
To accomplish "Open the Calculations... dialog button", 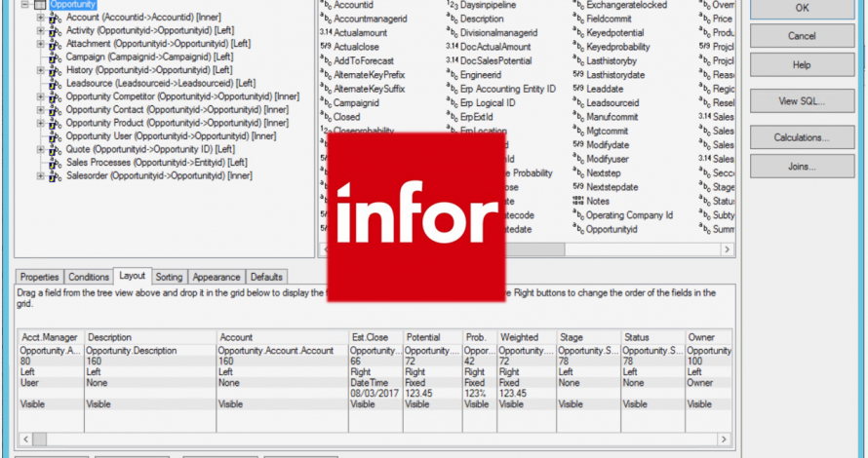I will [x=802, y=137].
